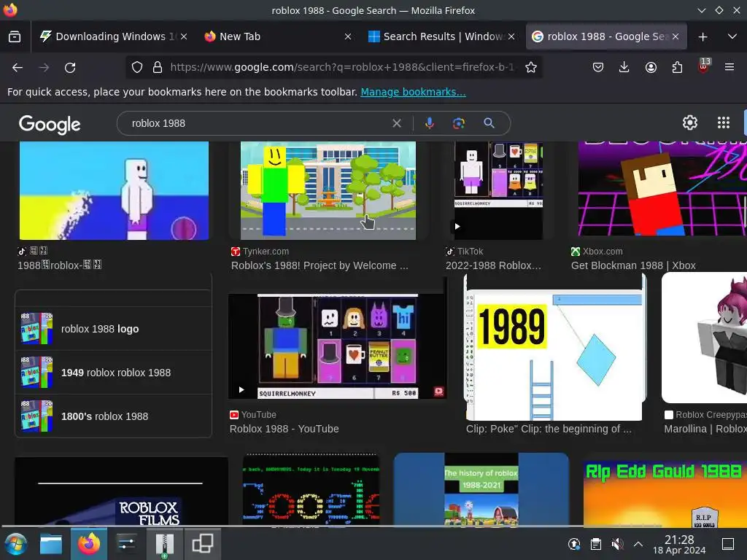Open the Blockman 1988 Xbox thumbnail
Screen dimensions: 747x560
662,189
